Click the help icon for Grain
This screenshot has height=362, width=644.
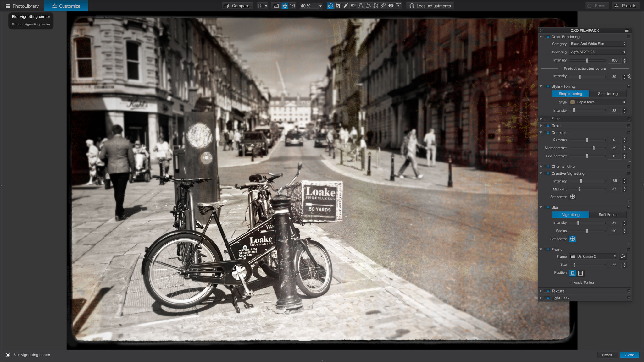[x=629, y=126]
